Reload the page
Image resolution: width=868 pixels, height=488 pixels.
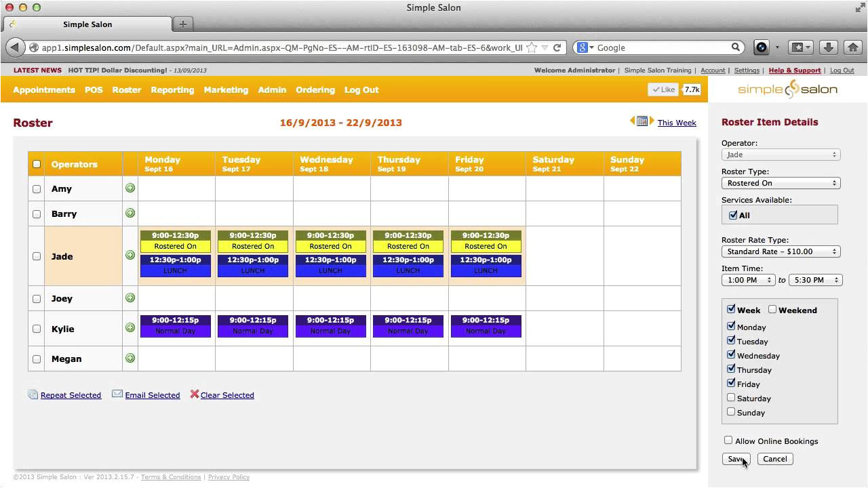557,47
